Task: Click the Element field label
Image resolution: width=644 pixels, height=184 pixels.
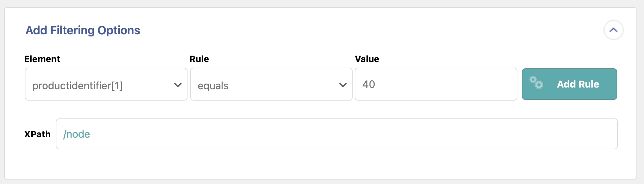Action: tap(42, 59)
